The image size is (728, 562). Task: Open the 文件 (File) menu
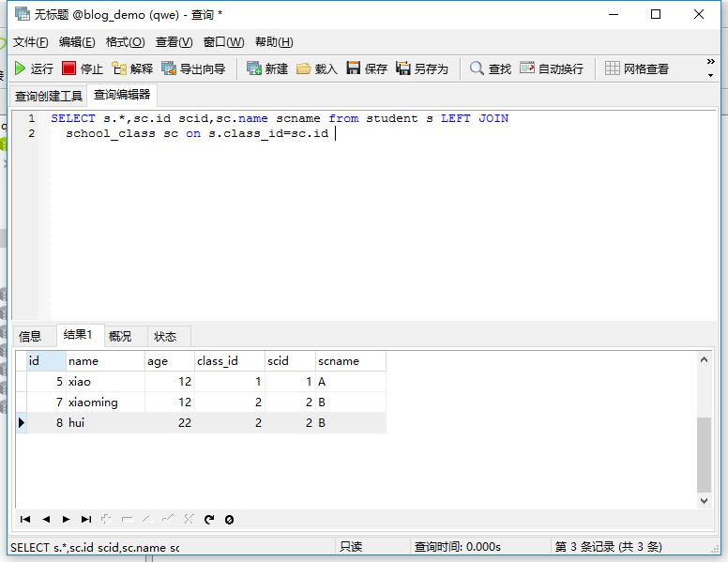[30, 42]
